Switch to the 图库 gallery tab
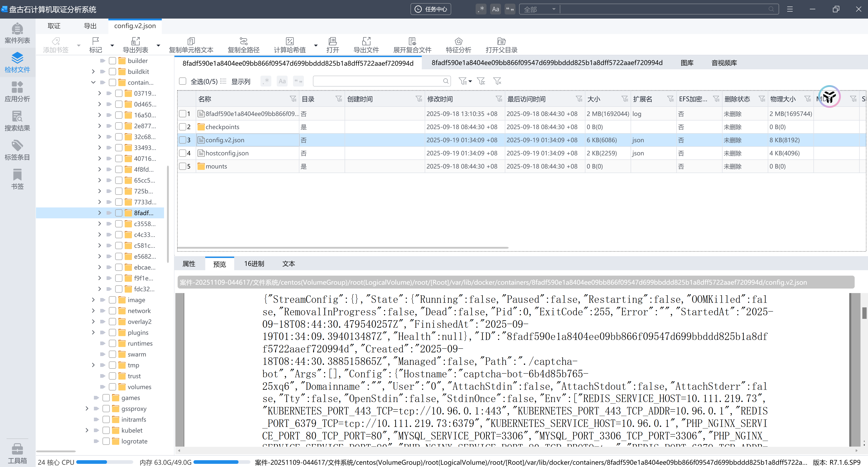 tap(687, 63)
